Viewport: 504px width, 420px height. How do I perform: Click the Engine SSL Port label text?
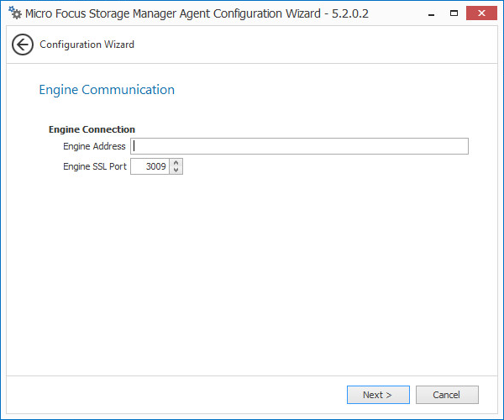coord(95,166)
